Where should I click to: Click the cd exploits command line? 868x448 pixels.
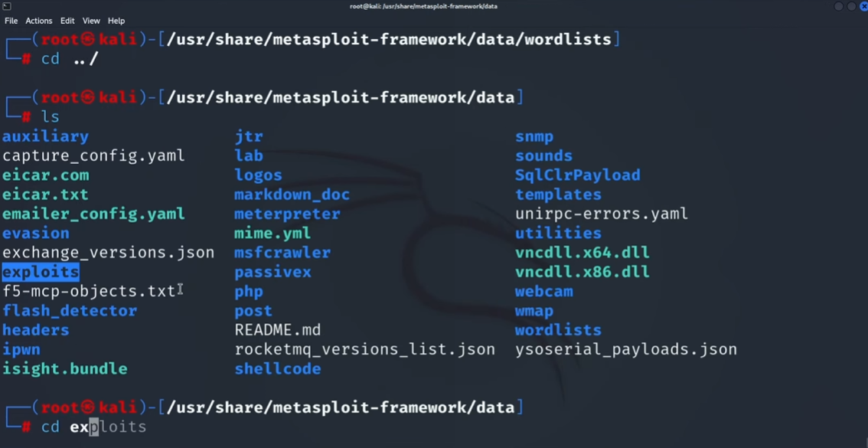pos(93,427)
